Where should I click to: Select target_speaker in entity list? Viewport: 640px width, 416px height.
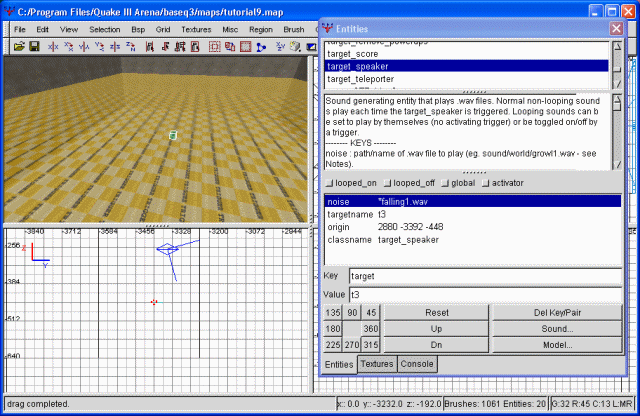pyautogui.click(x=467, y=66)
